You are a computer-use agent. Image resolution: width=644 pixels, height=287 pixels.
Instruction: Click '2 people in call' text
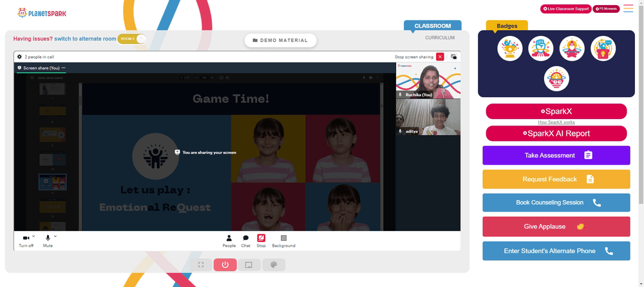pos(39,57)
